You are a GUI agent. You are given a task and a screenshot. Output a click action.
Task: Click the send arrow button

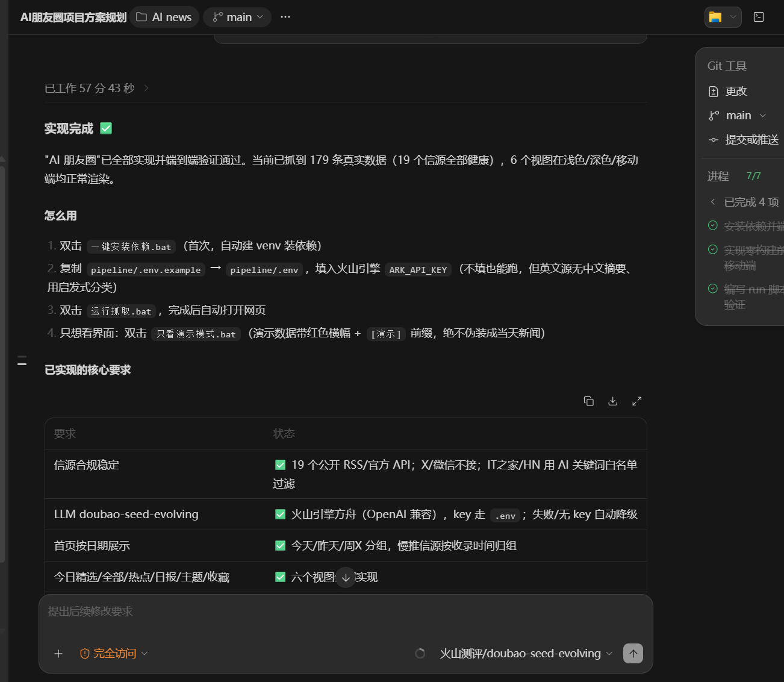(633, 654)
